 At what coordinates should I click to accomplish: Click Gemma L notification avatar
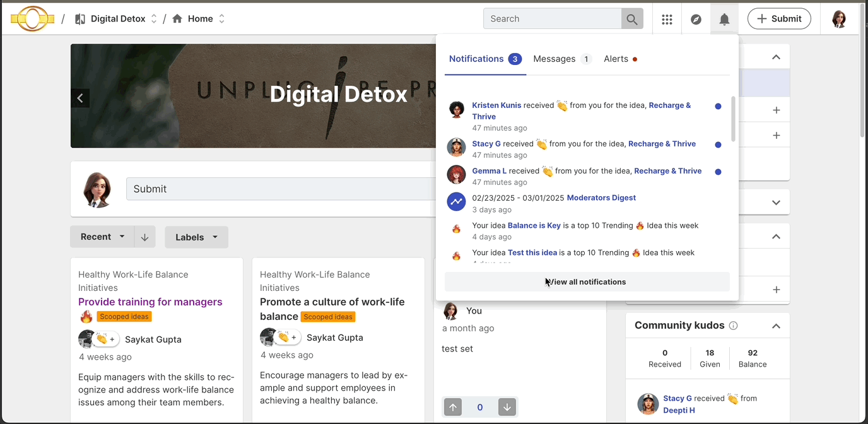tap(457, 174)
